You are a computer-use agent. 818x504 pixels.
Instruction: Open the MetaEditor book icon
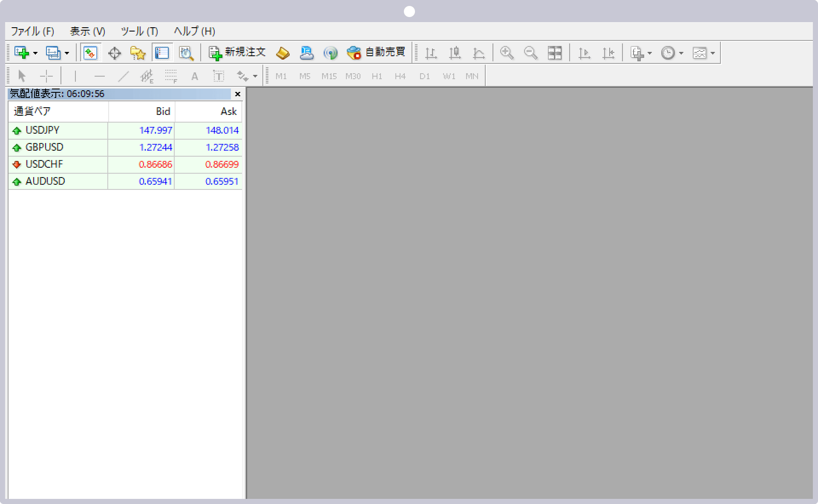[283, 53]
